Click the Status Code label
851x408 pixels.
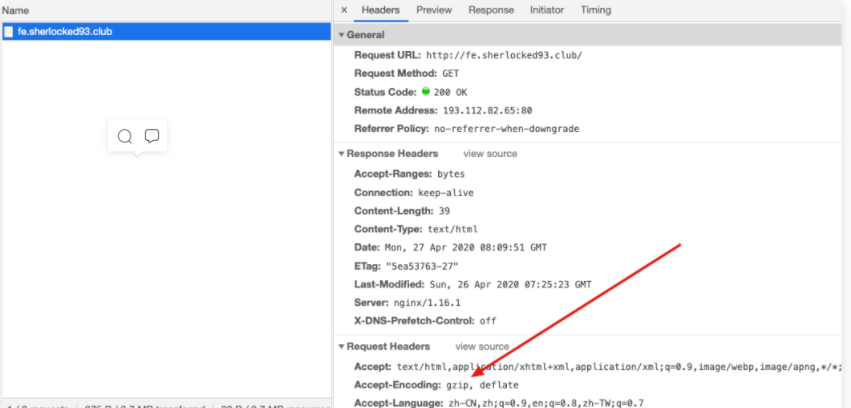click(385, 92)
